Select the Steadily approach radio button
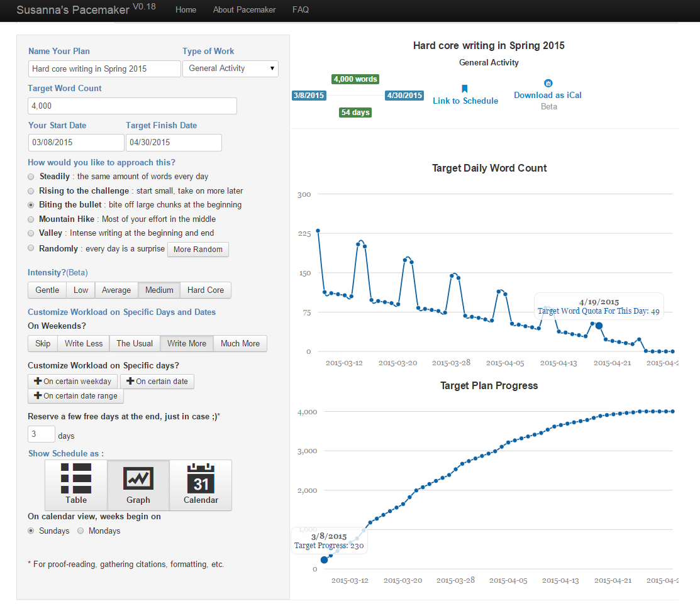700x606 pixels. click(31, 177)
